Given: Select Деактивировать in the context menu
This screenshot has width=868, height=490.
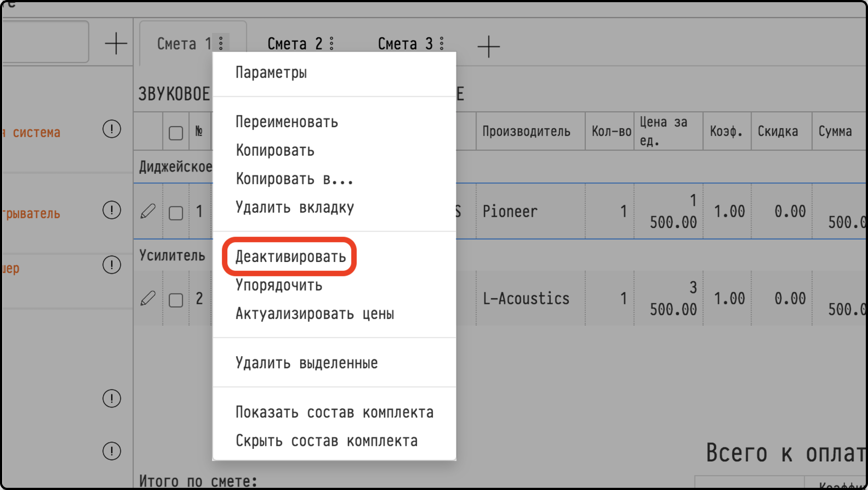Looking at the screenshot, I should (291, 257).
